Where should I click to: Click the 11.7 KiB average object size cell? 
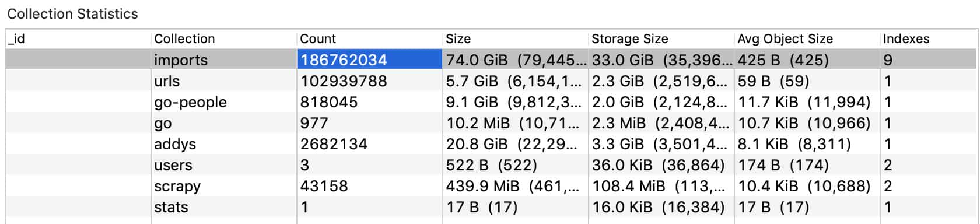tap(807, 101)
